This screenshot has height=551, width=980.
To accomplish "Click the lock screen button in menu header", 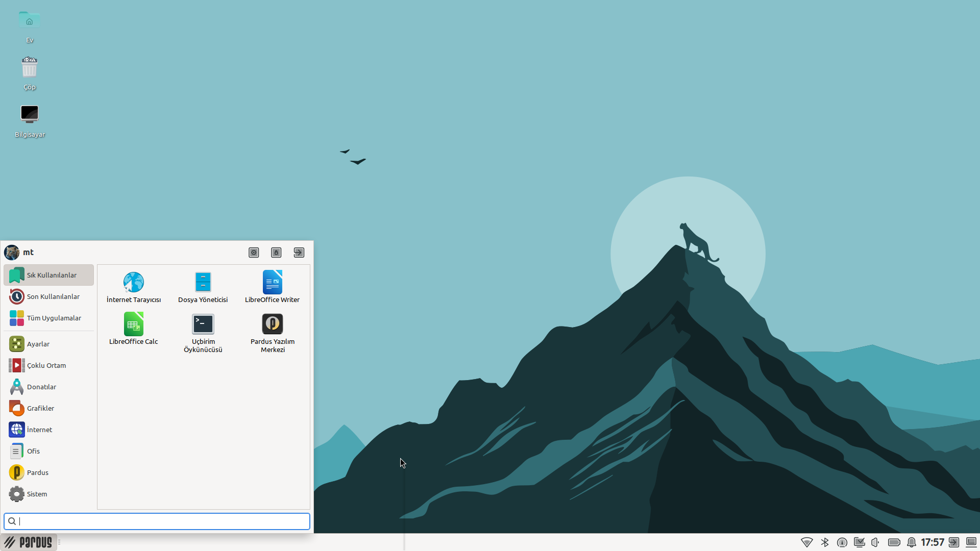I will pyautogui.click(x=276, y=253).
